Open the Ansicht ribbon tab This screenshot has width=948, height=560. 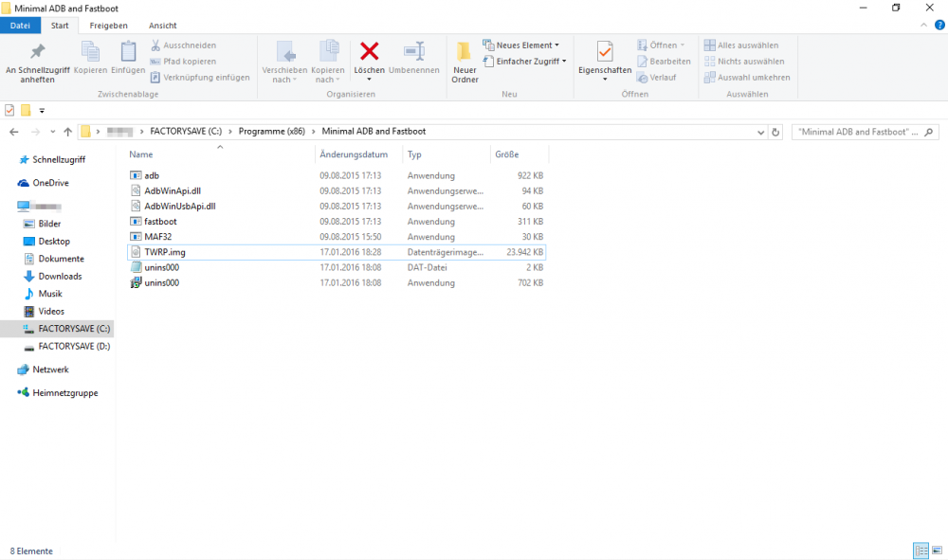(x=162, y=26)
